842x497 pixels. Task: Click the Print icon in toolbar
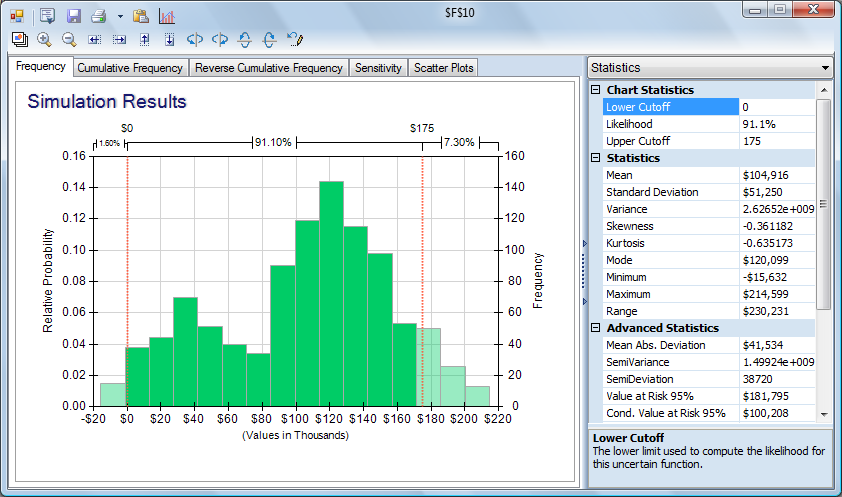click(98, 16)
